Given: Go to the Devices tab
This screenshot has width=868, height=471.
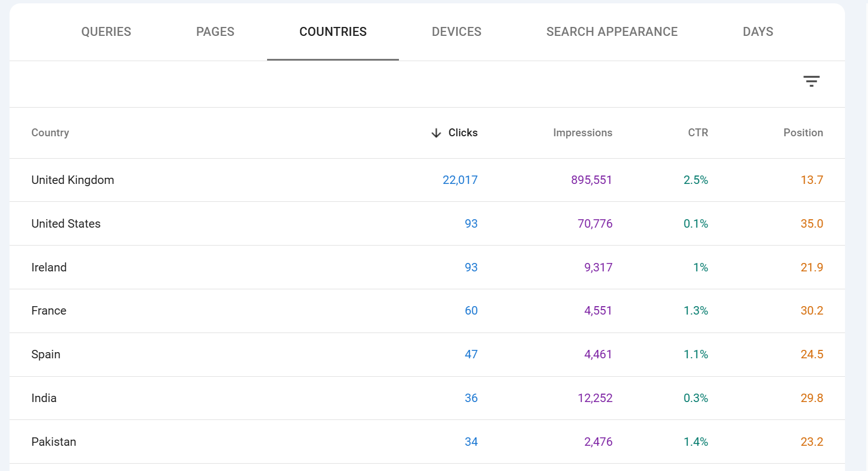Looking at the screenshot, I should point(456,32).
